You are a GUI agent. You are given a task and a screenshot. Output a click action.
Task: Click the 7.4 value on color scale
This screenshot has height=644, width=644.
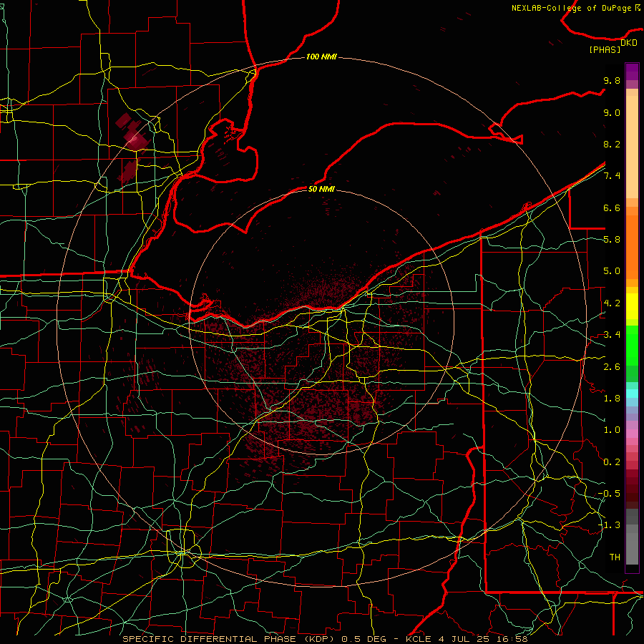[x=612, y=176]
